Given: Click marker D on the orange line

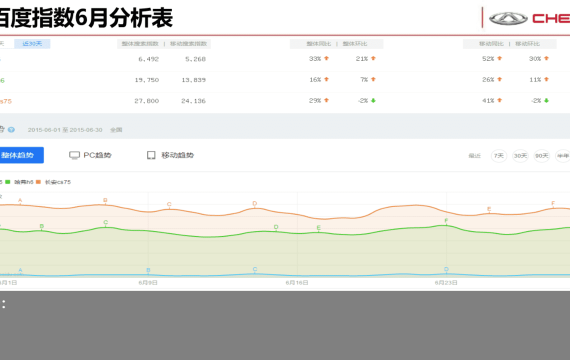Looking at the screenshot, I should [255, 204].
